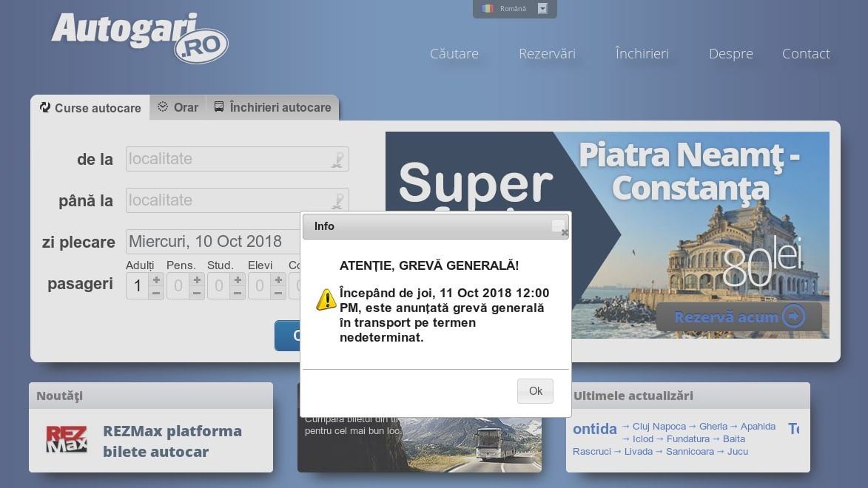Expand the ontida route updates entry
Image resolution: width=868 pixels, height=488 pixels.
[x=595, y=429]
